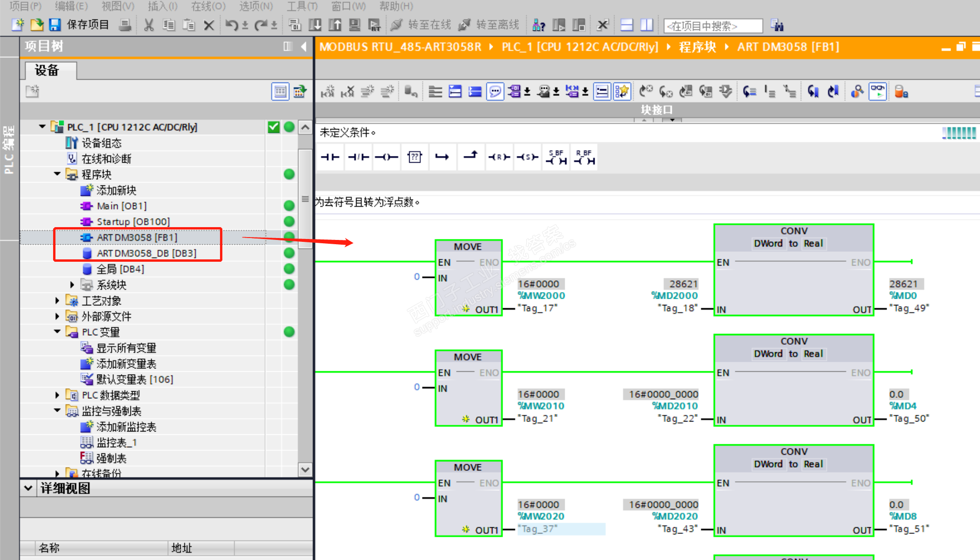Toggle network comments display icon

click(x=495, y=91)
